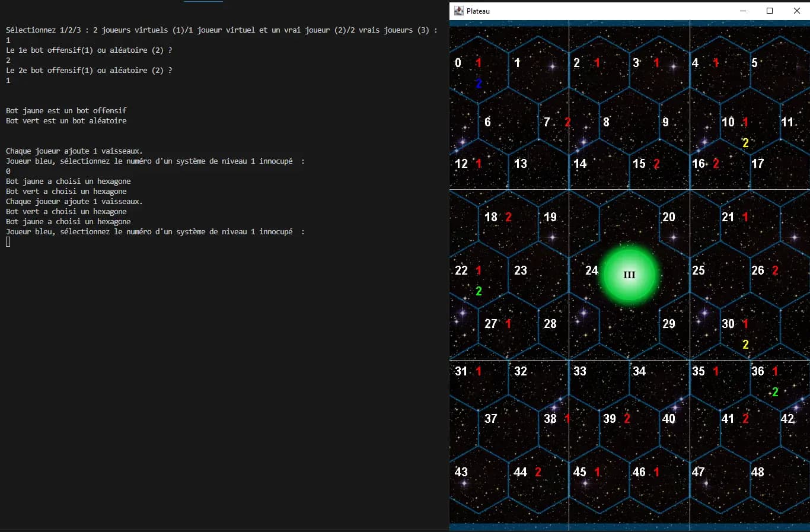Choose hexagon labeled 41

click(728, 419)
